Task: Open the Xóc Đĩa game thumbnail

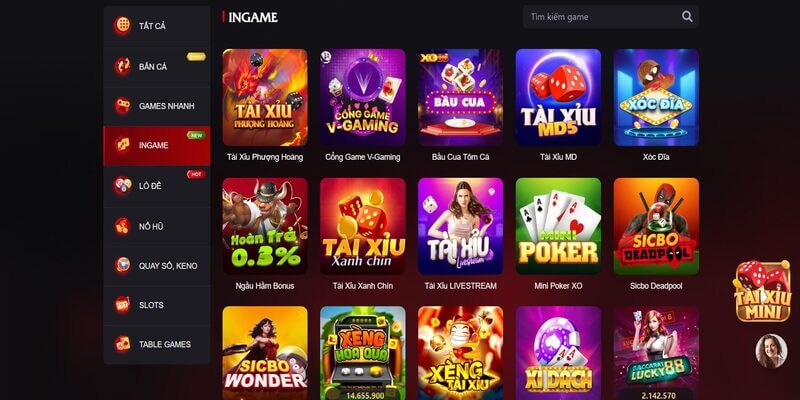Action: pyautogui.click(x=656, y=97)
